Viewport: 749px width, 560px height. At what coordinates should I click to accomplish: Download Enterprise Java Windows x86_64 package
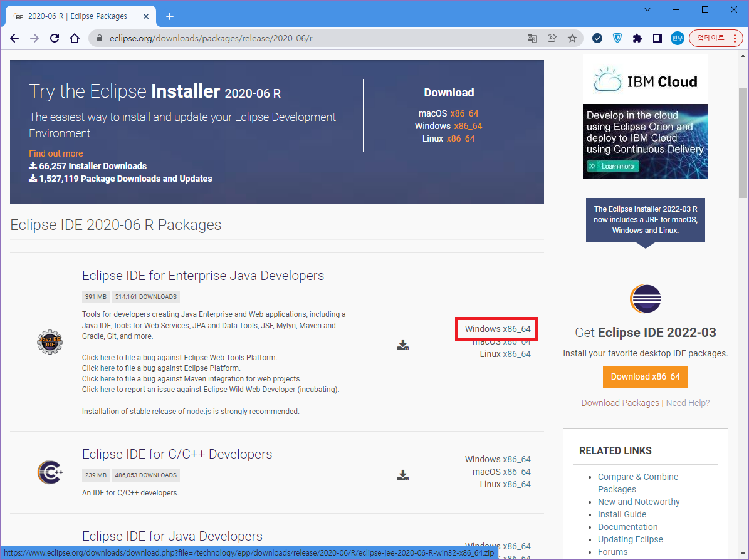tap(516, 329)
